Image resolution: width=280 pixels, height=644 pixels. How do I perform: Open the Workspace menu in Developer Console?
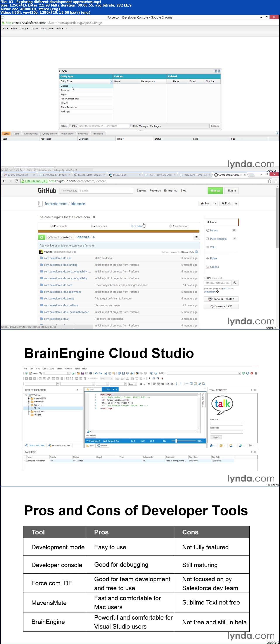pos(47,29)
